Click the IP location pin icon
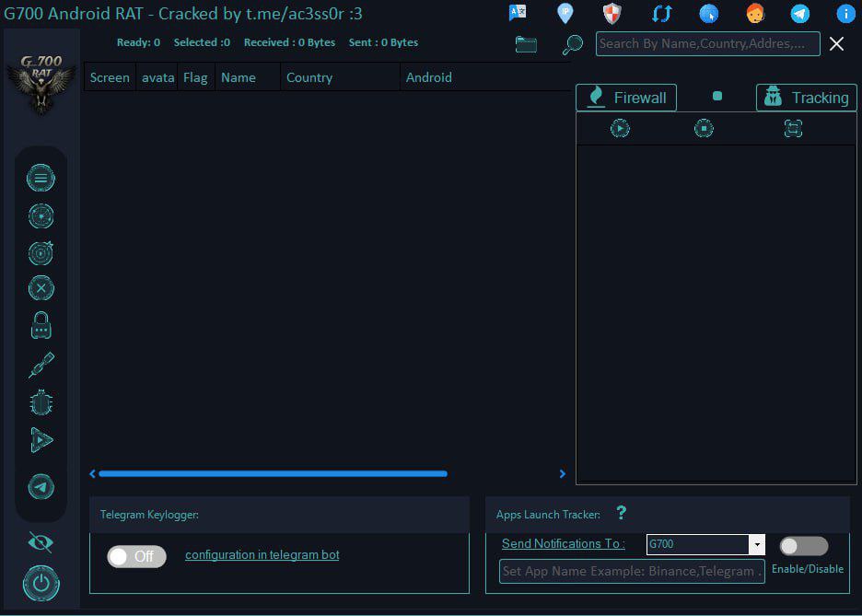862x616 pixels. pyautogui.click(x=565, y=13)
